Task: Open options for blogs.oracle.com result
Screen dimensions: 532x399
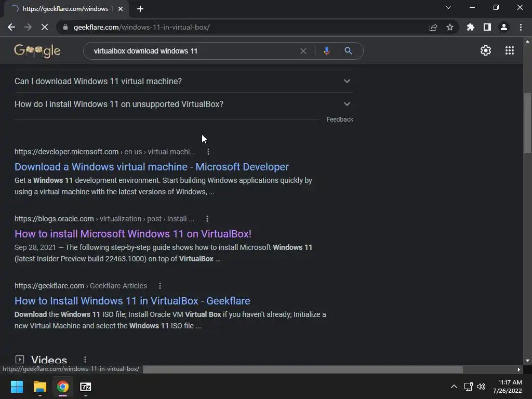Action: [x=207, y=219]
